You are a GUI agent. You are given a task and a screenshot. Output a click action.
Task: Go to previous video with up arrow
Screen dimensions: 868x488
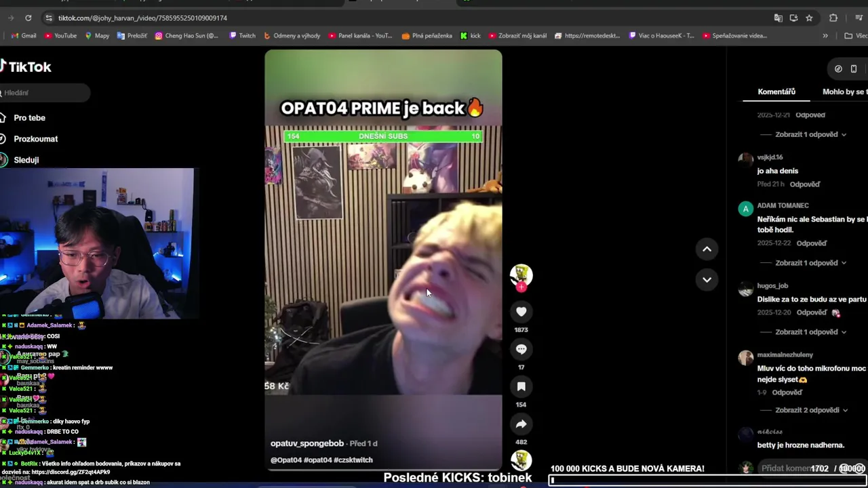[x=707, y=249]
